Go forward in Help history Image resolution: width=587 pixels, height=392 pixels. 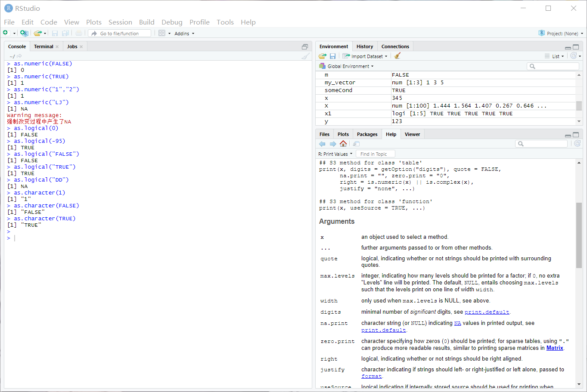pyautogui.click(x=332, y=144)
